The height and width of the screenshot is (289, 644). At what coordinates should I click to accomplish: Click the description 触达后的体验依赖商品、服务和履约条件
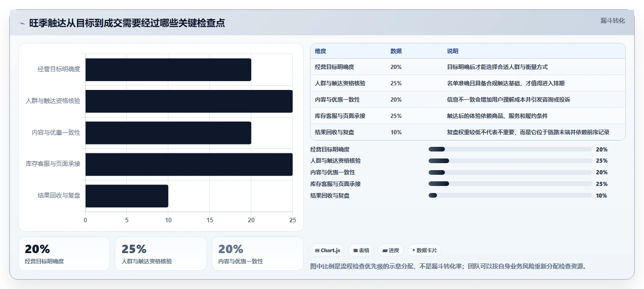(x=497, y=116)
